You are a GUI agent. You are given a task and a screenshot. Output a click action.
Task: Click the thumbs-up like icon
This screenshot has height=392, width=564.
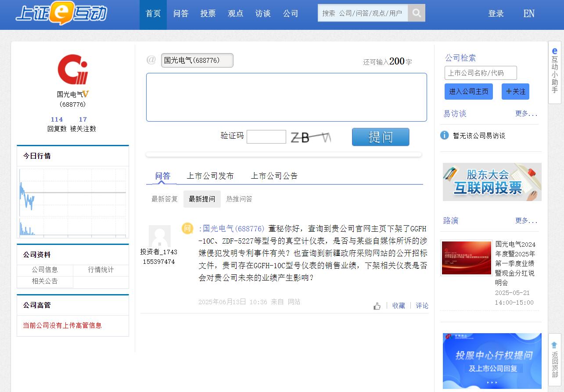point(377,306)
